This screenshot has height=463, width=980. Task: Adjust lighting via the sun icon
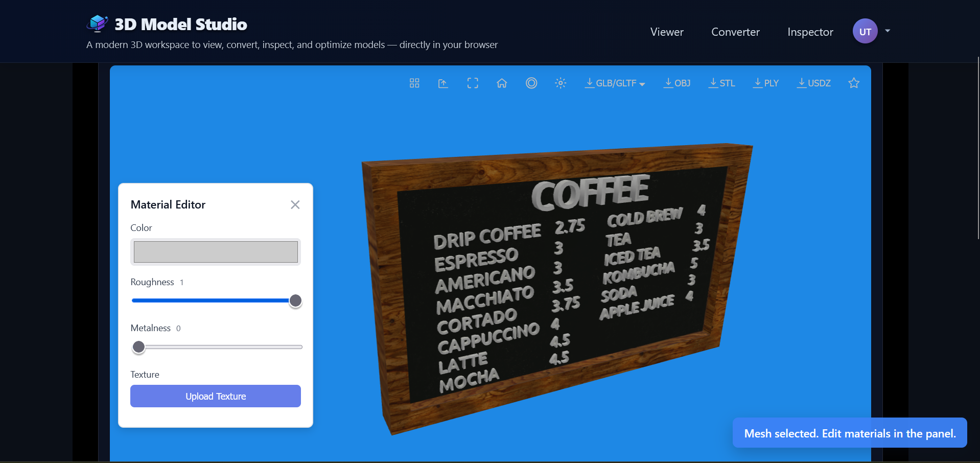(561, 82)
